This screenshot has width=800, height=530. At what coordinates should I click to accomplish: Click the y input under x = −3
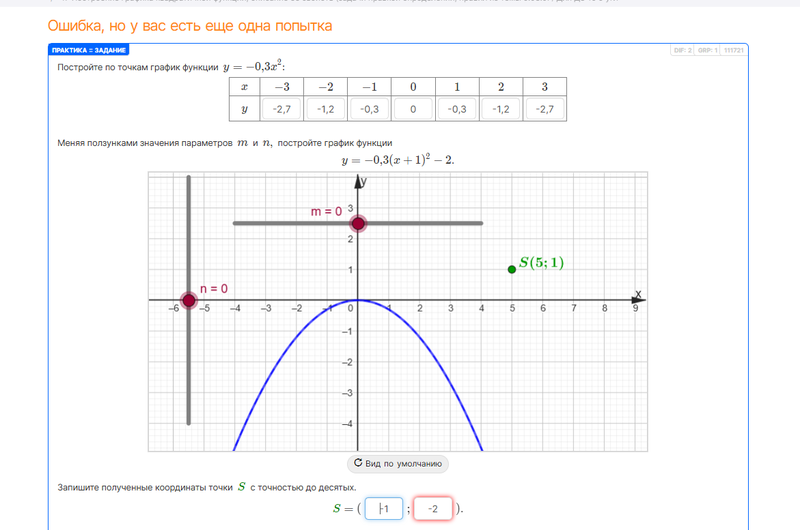(281, 109)
